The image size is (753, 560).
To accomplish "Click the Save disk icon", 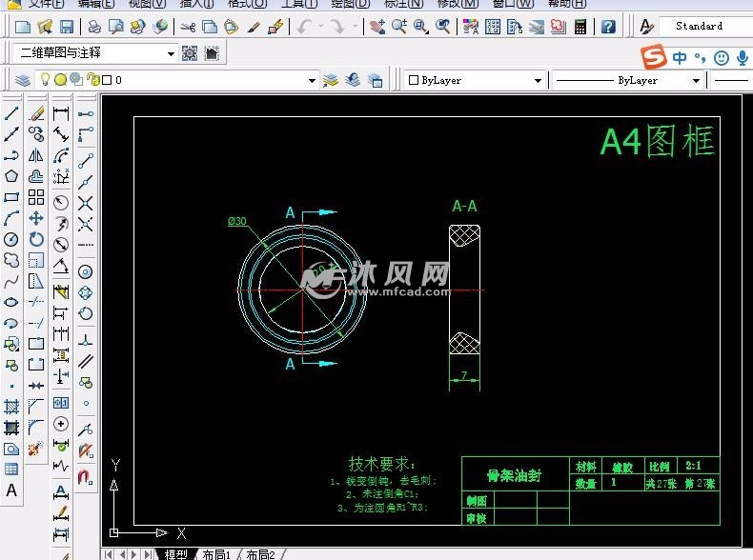I will point(67,27).
